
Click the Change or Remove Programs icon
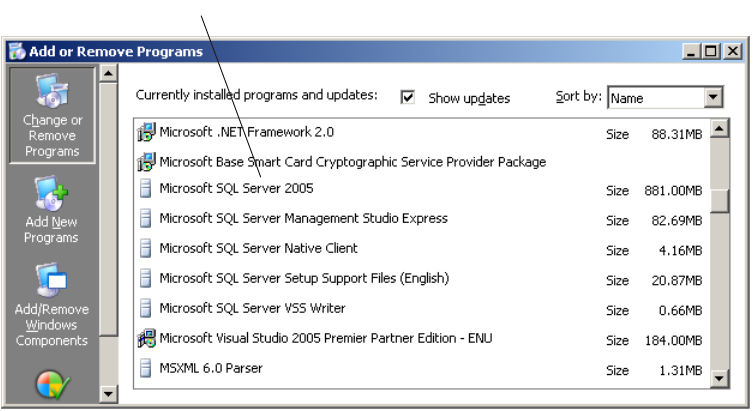coord(52,92)
